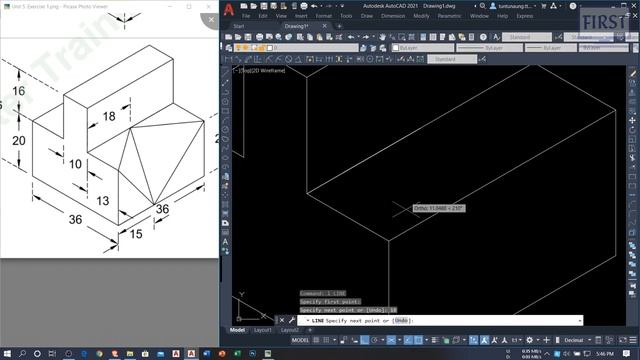Open the workspace switching gear icon
Screen dimensions: 640x360
click(x=529, y=340)
